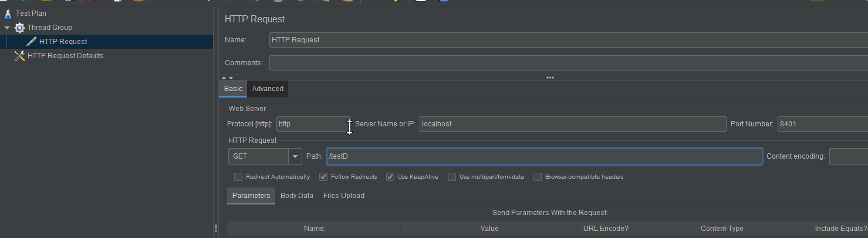Click into the Name field
This screenshot has width=868, height=238.
point(568,40)
